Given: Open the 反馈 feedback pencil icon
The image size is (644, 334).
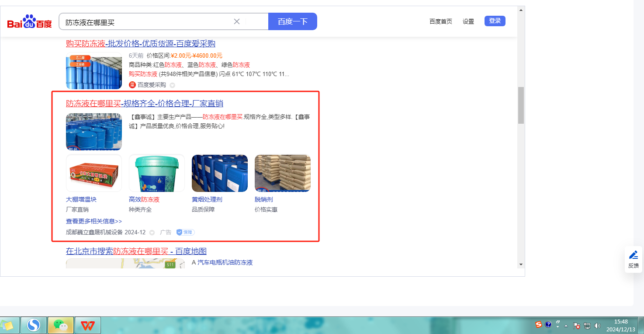Looking at the screenshot, I should coord(634,255).
